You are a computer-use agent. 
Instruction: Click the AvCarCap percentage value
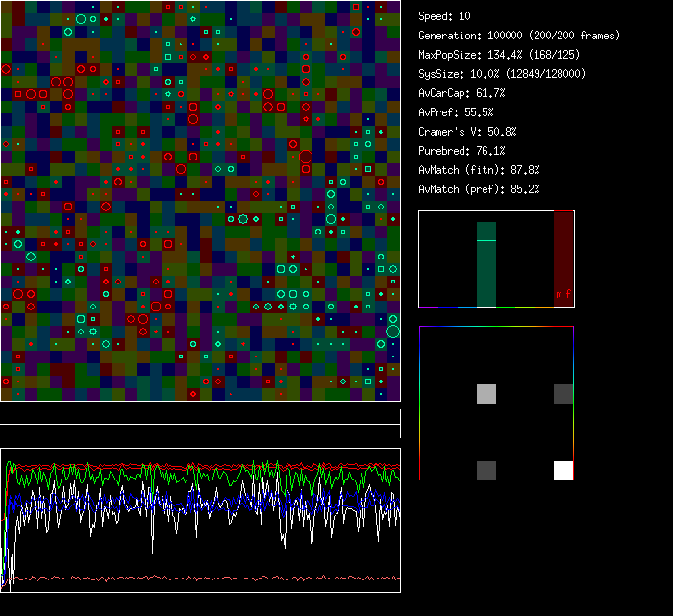(x=490, y=93)
